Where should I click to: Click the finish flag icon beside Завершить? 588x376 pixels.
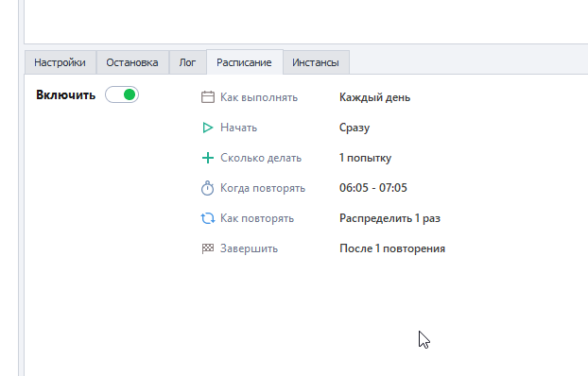pos(208,248)
